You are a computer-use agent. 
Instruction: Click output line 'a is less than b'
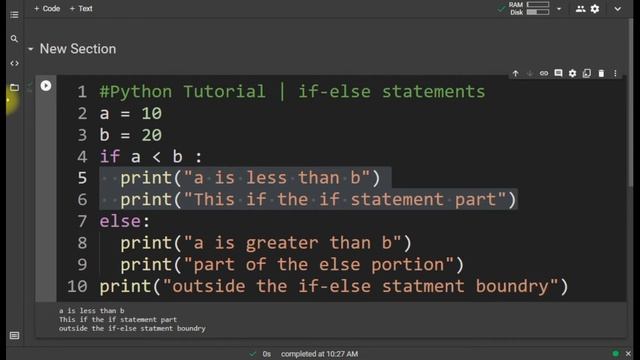92,311
